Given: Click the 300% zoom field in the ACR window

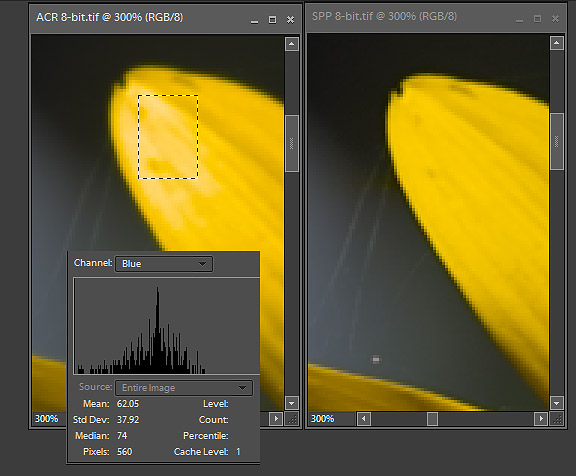Looking at the screenshot, I should click(x=47, y=419).
